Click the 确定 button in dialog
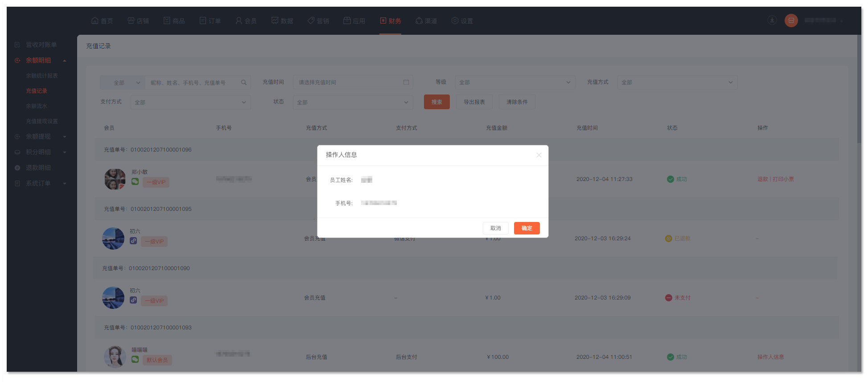 pos(527,228)
